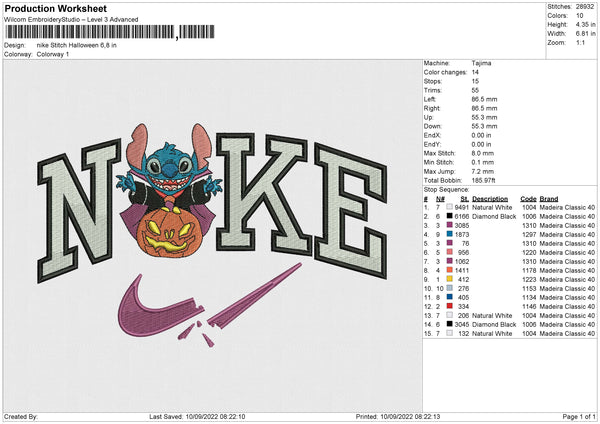Click the 'EndY:' label
This screenshot has height=424, width=600.
click(x=432, y=144)
